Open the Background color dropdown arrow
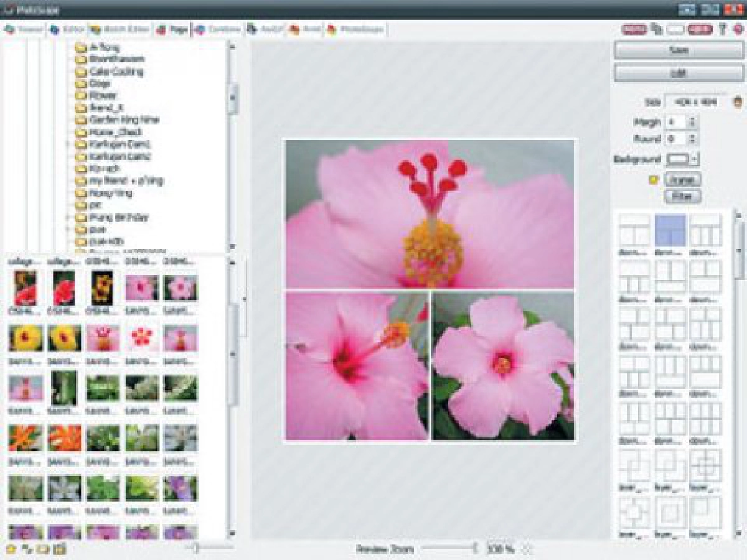Image resolution: width=747 pixels, height=560 pixels. [694, 159]
